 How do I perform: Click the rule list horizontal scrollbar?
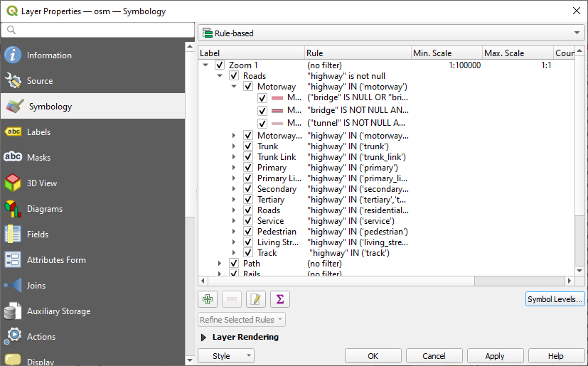[341, 281]
